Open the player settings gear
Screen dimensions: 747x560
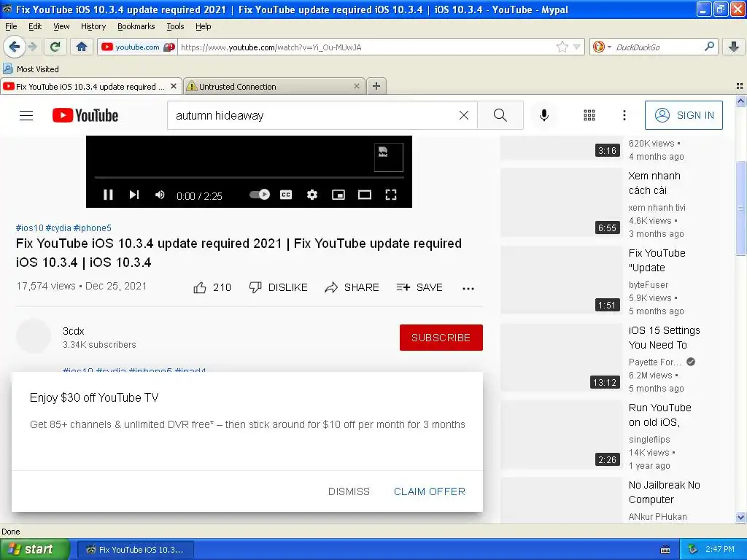pyautogui.click(x=312, y=194)
